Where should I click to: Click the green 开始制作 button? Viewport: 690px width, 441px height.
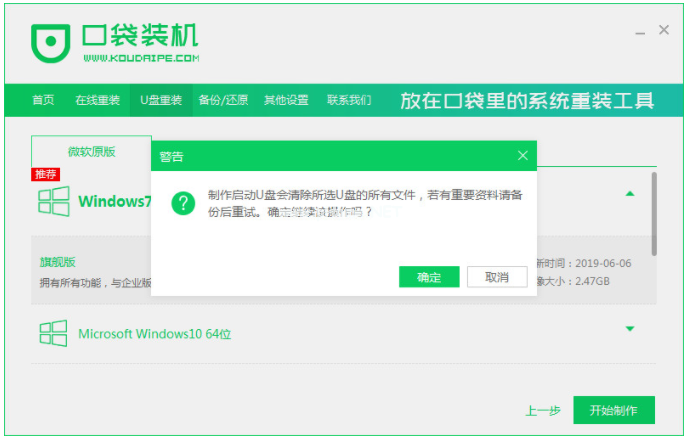[x=613, y=410]
